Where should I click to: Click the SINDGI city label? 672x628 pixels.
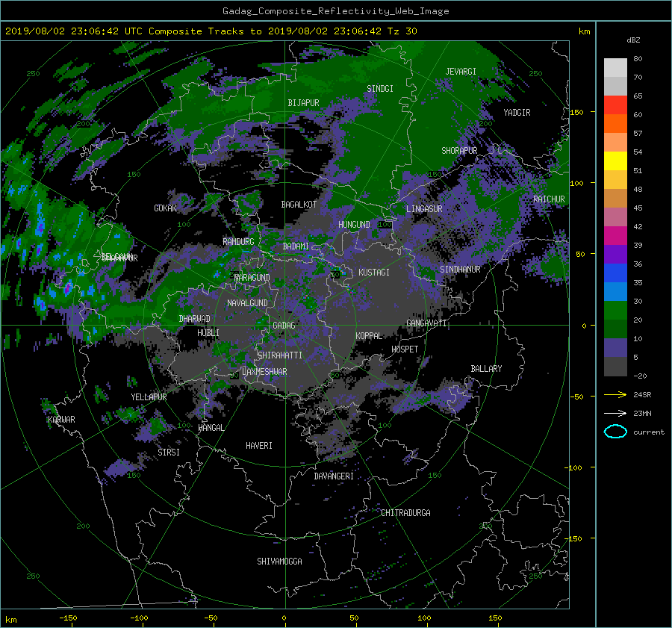click(x=380, y=89)
